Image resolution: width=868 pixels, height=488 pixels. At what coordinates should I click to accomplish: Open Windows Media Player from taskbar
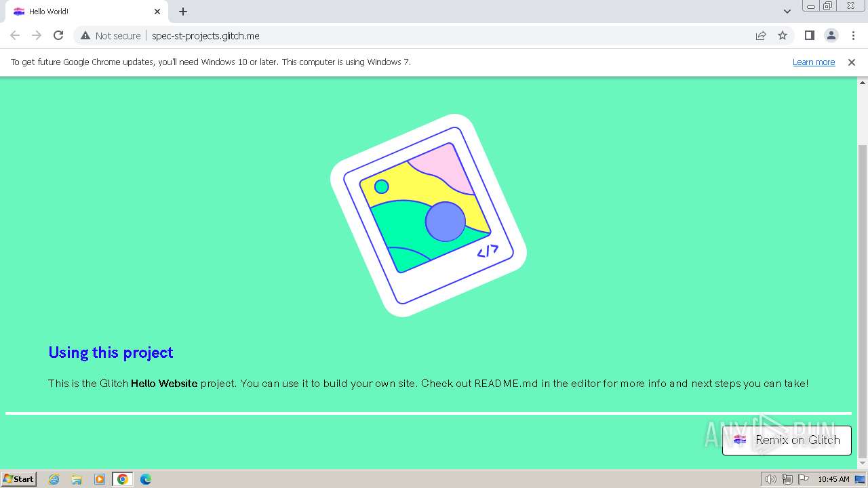tap(100, 479)
